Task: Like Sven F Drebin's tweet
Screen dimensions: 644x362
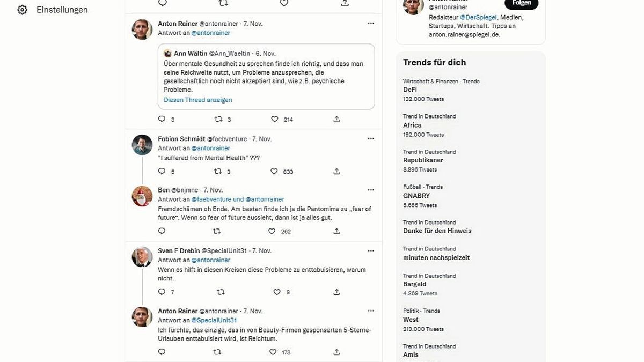Action: (x=277, y=292)
